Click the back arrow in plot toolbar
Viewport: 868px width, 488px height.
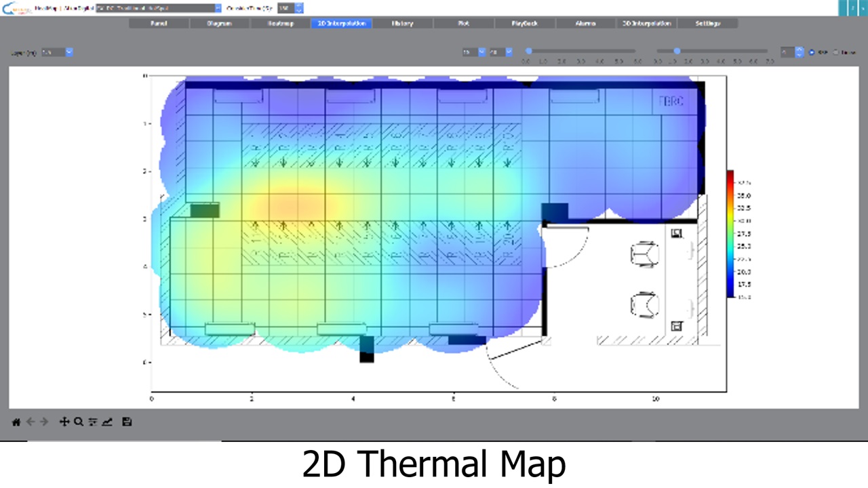31,422
